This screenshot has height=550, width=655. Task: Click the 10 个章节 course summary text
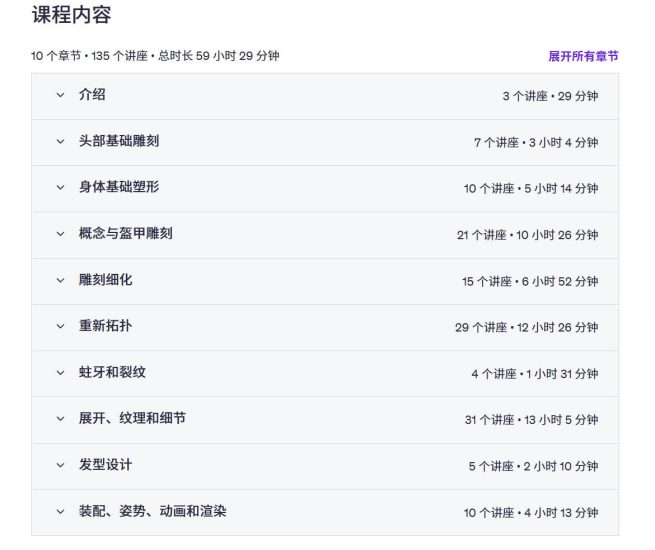click(x=155, y=56)
